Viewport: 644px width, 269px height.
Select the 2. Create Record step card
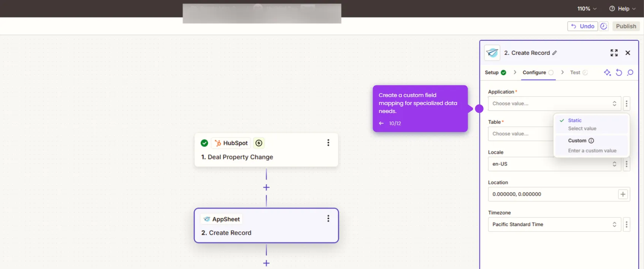(266, 225)
